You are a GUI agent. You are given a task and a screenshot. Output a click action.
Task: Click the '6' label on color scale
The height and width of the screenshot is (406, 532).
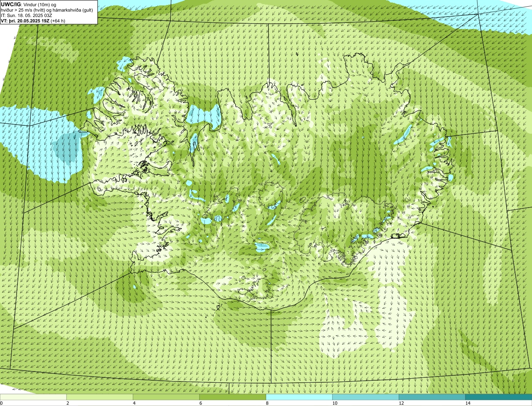(x=200, y=403)
